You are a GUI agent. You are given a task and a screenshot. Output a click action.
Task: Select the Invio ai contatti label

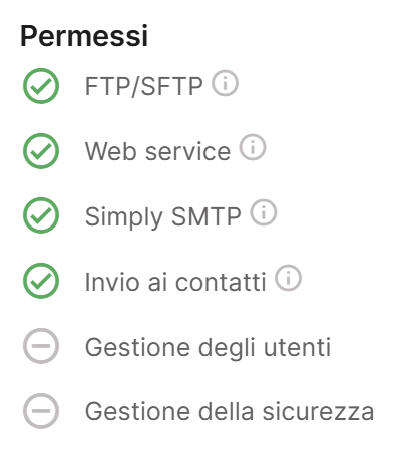click(176, 282)
